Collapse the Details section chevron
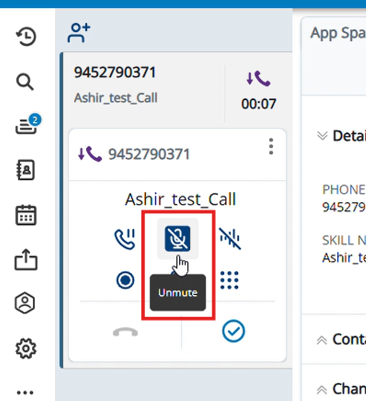 point(322,136)
